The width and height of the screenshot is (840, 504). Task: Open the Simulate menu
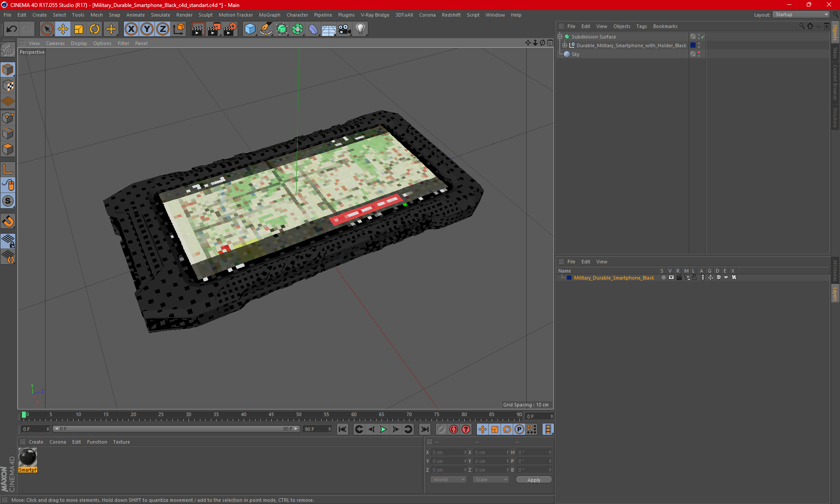click(x=161, y=15)
